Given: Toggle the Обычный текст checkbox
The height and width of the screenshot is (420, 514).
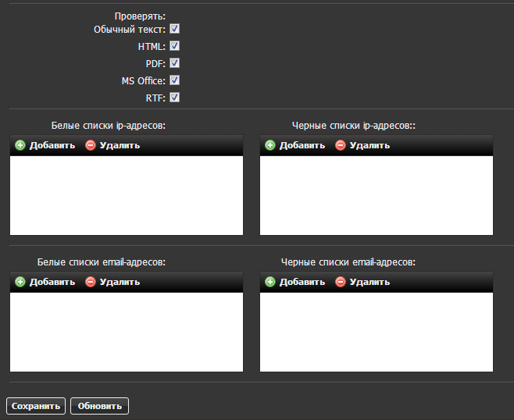Looking at the screenshot, I should click(x=175, y=29).
